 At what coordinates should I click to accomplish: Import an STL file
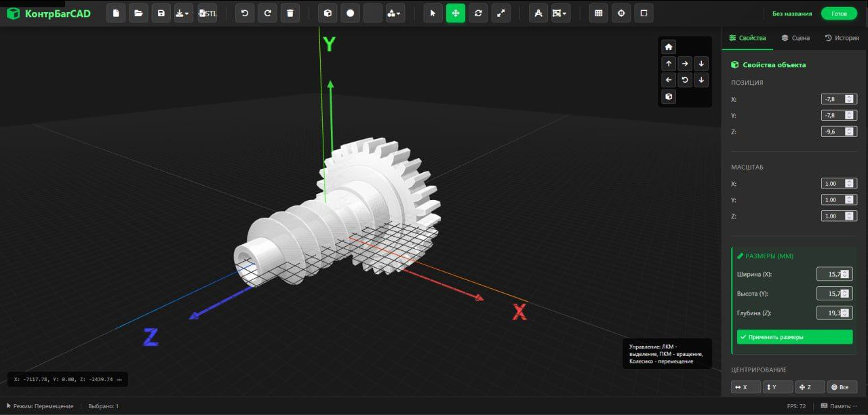point(208,13)
